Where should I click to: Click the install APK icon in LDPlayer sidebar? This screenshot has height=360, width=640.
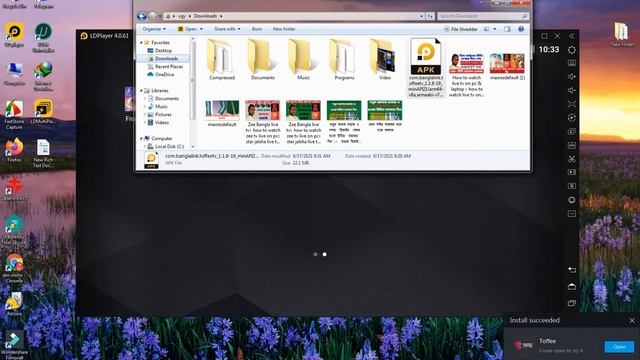click(571, 145)
